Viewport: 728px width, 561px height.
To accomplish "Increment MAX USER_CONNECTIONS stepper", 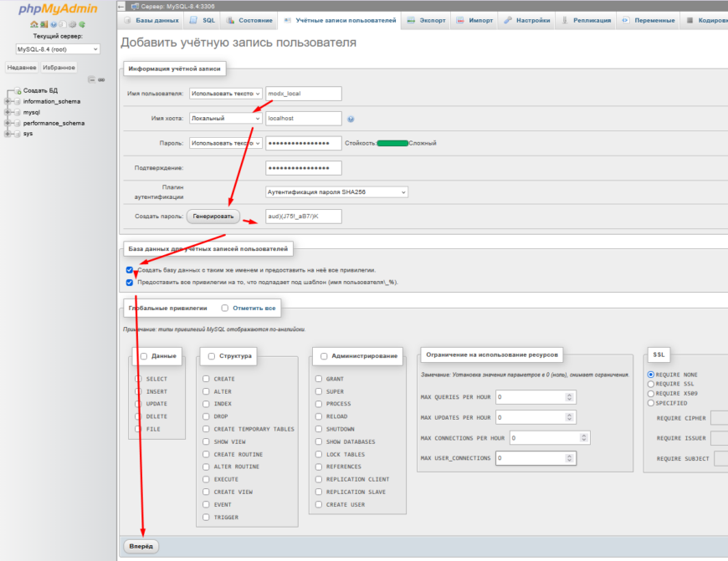I will (x=569, y=456).
